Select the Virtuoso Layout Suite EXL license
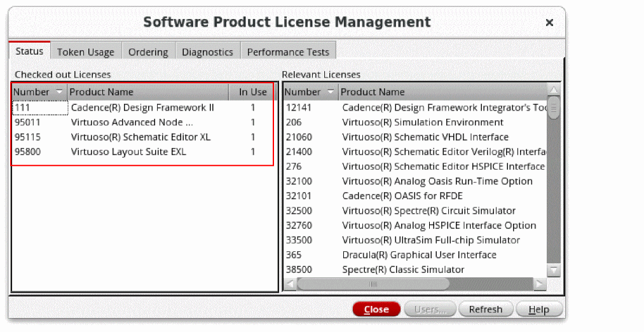The width and height of the screenshot is (644, 332). point(128,152)
